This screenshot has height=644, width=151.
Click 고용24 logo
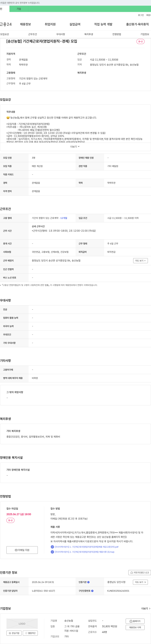[6, 24]
